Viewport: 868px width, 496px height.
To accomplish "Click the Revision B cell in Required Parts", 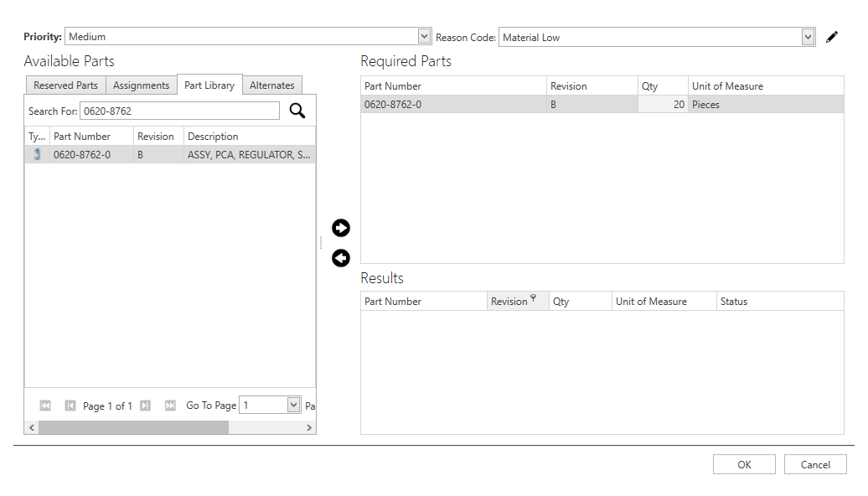I will (592, 104).
